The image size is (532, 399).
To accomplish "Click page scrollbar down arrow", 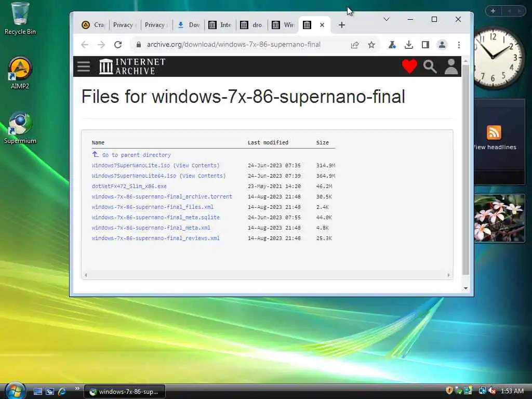I will pos(466,288).
